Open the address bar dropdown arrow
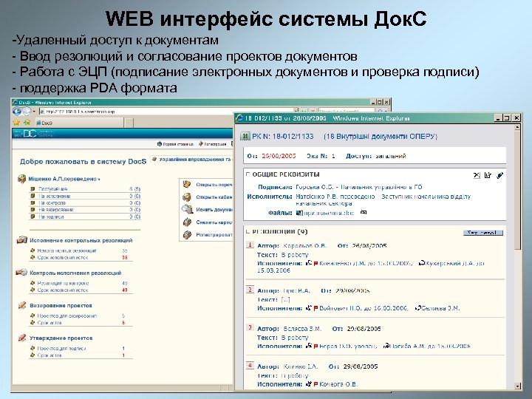Screen dimensions: 532x399 [296, 111]
